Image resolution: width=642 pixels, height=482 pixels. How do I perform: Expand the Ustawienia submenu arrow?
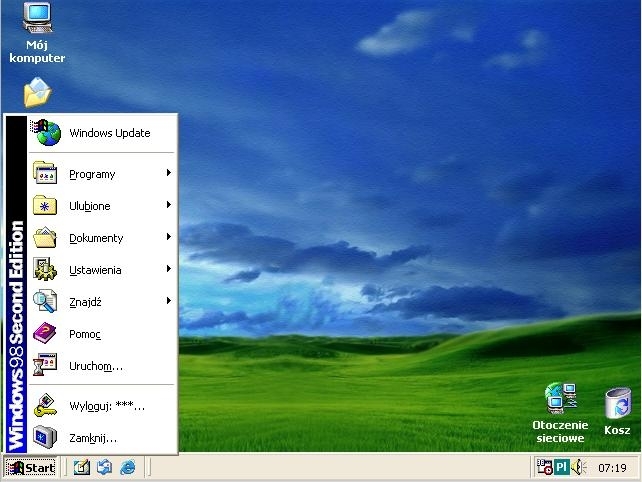pyautogui.click(x=168, y=269)
